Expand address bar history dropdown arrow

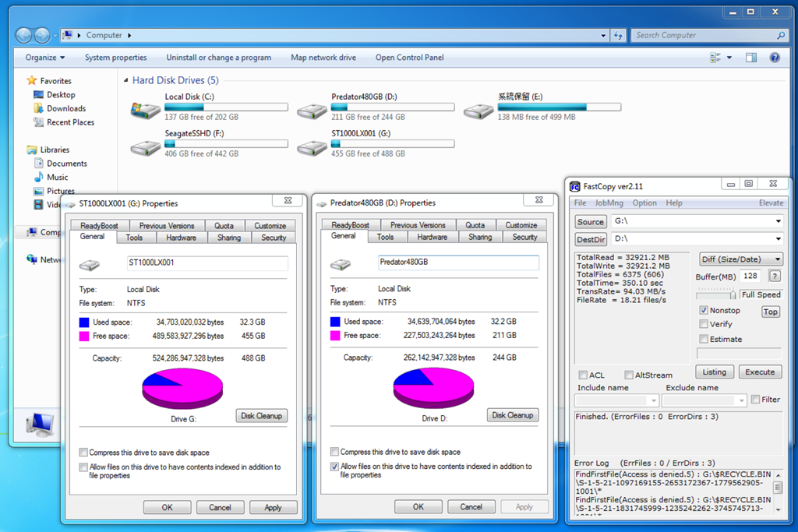pyautogui.click(x=604, y=35)
